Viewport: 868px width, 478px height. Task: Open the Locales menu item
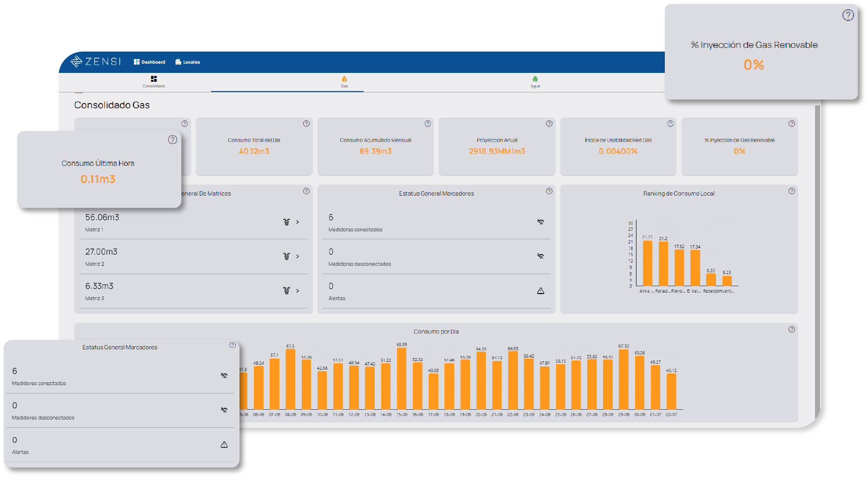click(x=187, y=62)
